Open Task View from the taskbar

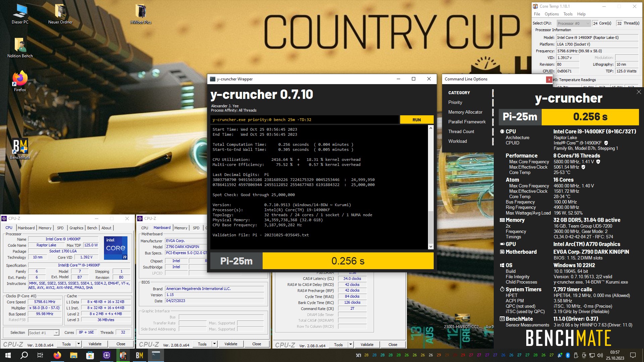tap(40, 355)
